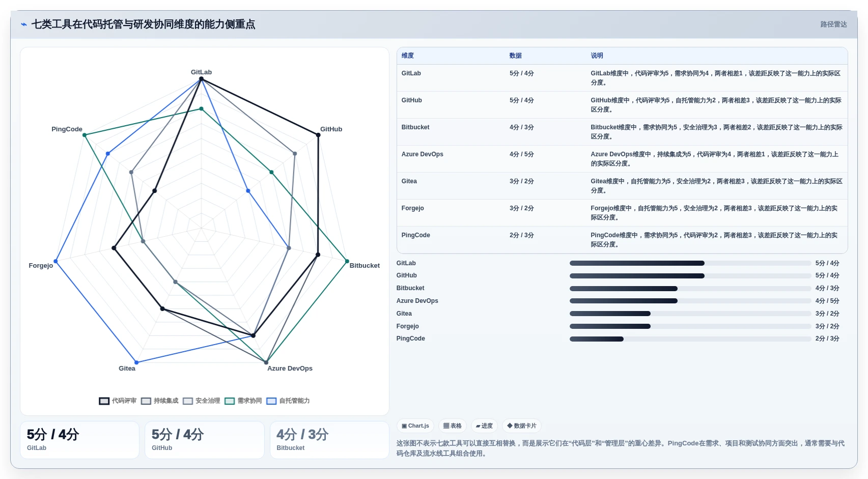Click the blue data point at Forgejo axis

55,261
